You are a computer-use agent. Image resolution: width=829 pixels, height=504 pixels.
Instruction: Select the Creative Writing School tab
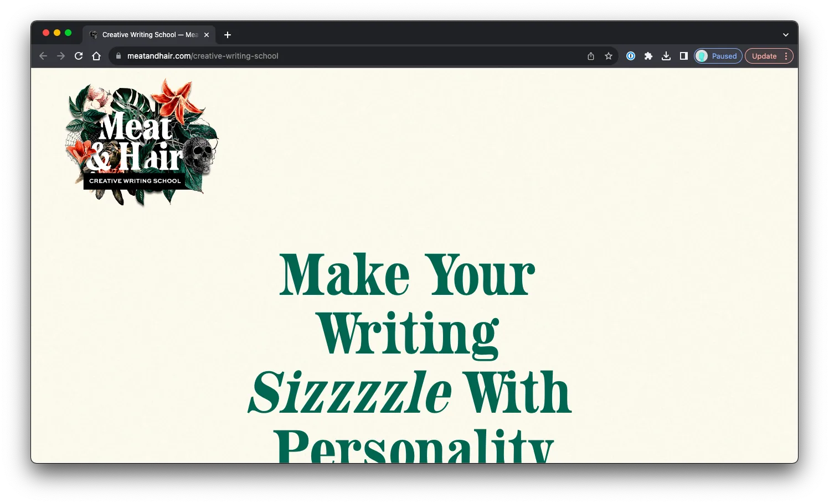pos(150,35)
